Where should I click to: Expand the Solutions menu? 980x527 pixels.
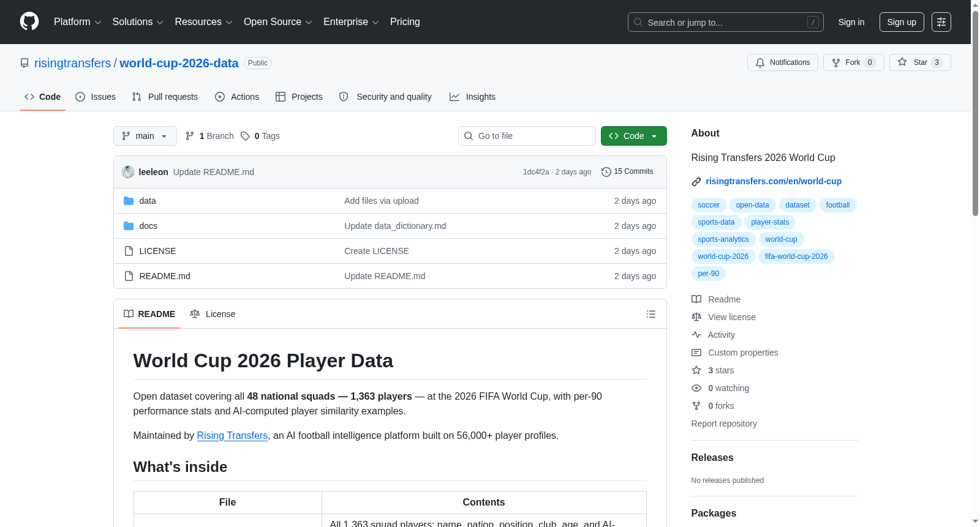coord(138,22)
